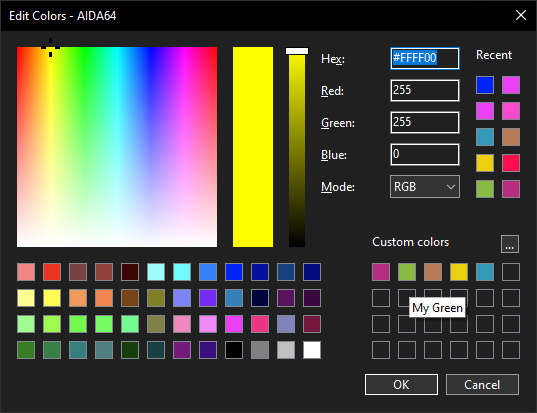Select the Hex value input field
Screen dimensions: 537x413
coord(425,58)
